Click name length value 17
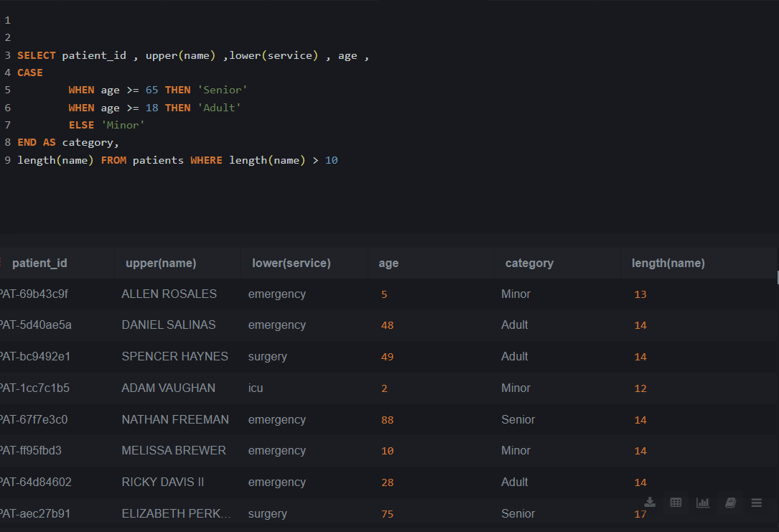This screenshot has width=779, height=532. (x=640, y=514)
